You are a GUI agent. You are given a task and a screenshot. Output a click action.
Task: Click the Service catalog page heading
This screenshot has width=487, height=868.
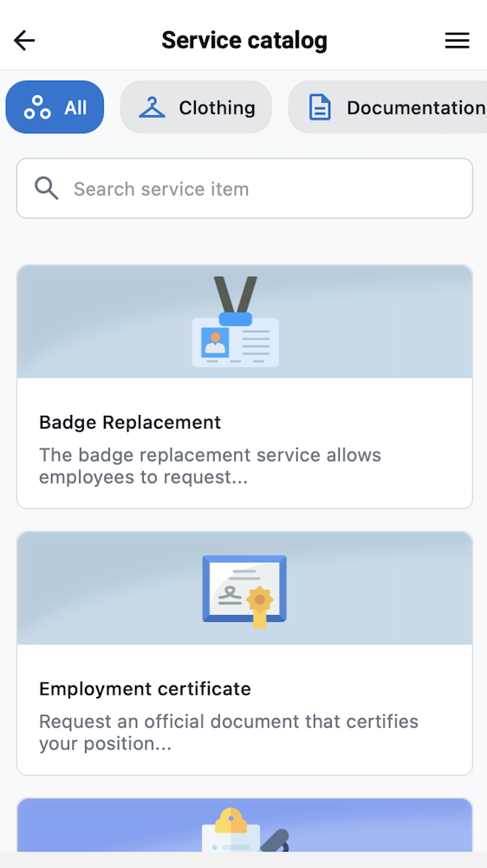[244, 41]
